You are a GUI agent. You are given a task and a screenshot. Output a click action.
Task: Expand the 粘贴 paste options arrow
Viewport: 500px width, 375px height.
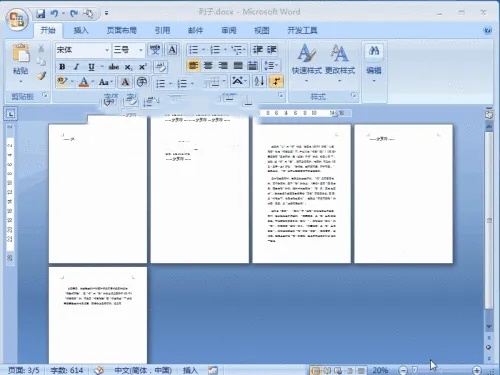(21, 81)
